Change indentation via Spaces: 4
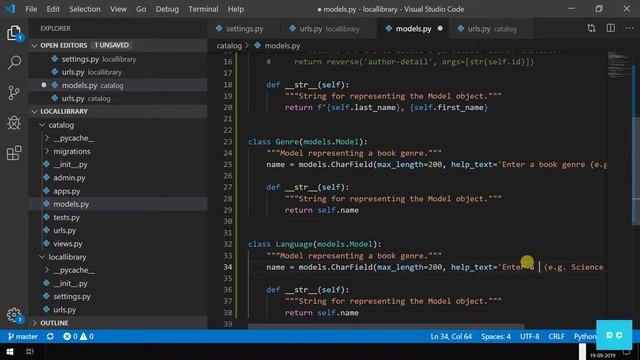640x360 pixels. click(496, 336)
